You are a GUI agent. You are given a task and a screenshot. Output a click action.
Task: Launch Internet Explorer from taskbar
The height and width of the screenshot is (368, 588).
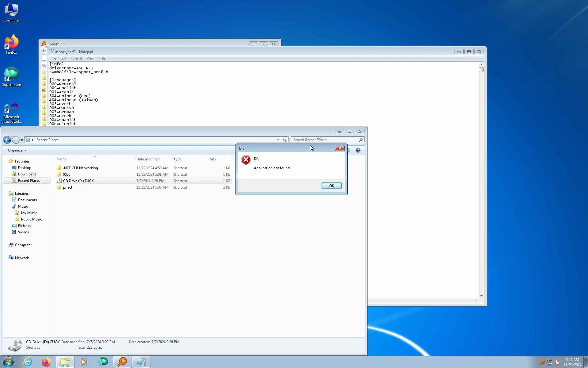[x=28, y=362]
